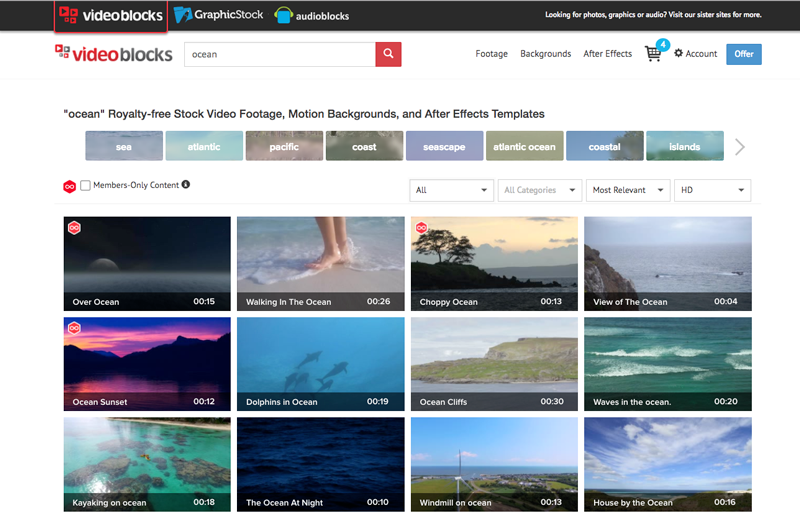Viewport: 800px width, 517px height.
Task: Open the All Categories dropdown
Action: tap(540, 190)
